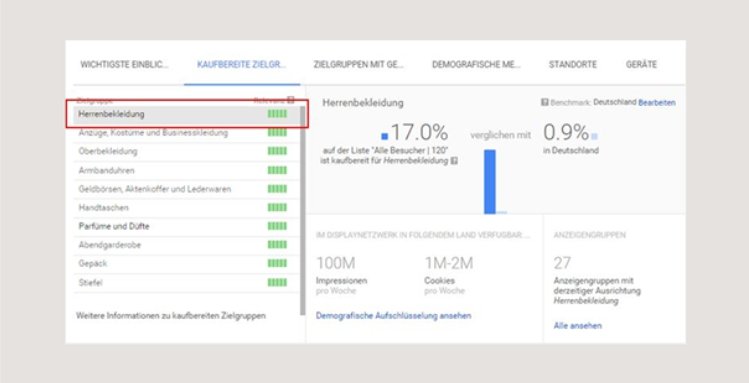749x383 pixels.
Task: Click relevance bars icon for Stiefel
Action: (x=277, y=282)
